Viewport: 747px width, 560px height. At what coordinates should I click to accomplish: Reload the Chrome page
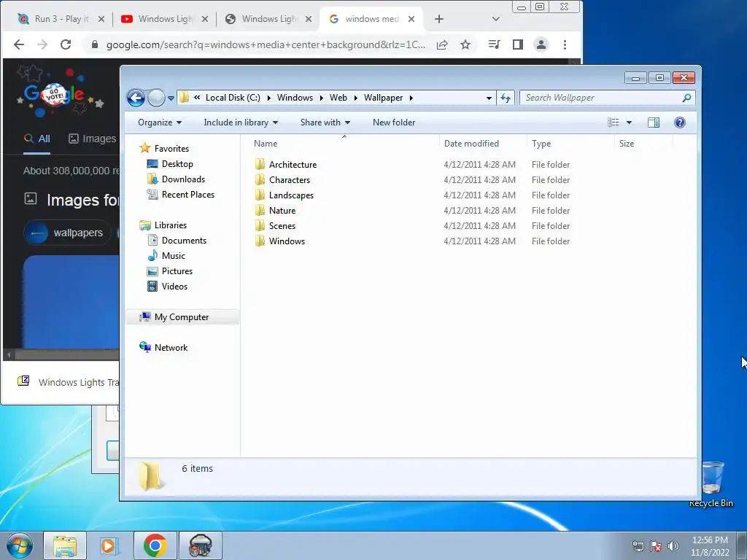tap(66, 44)
